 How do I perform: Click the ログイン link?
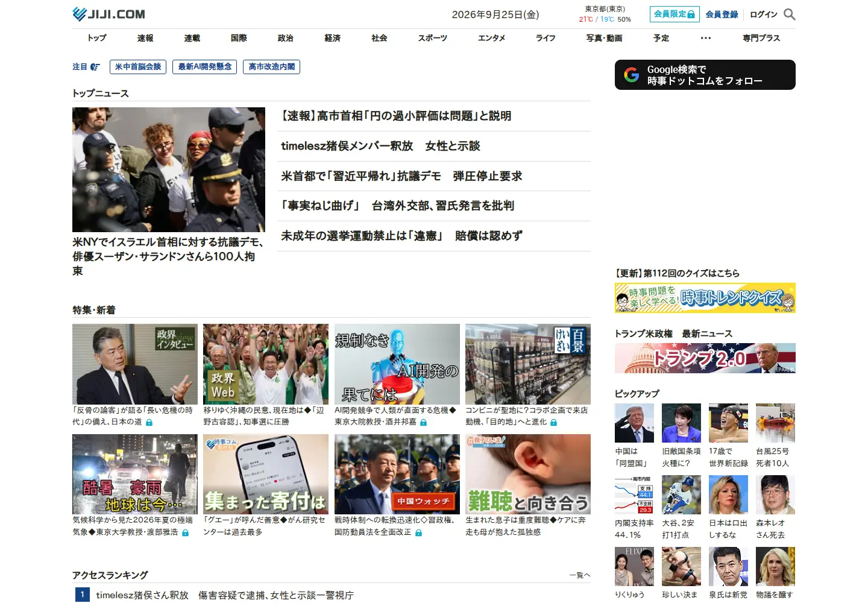pyautogui.click(x=763, y=14)
